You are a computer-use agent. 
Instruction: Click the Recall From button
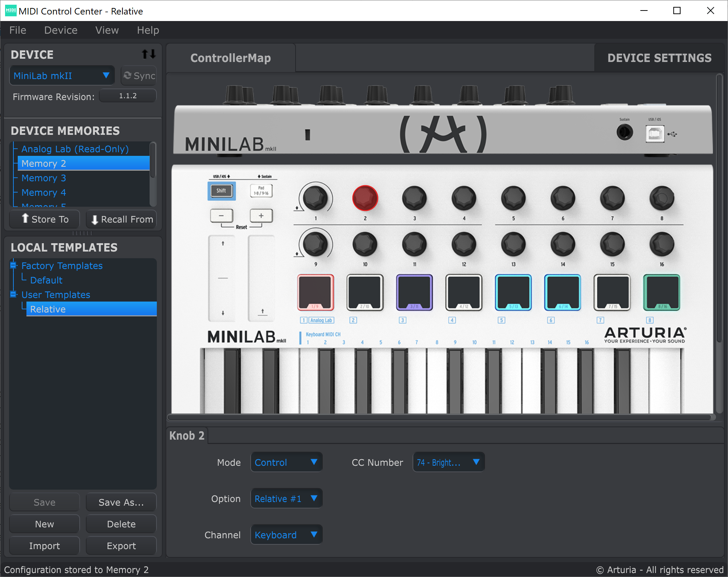121,219
